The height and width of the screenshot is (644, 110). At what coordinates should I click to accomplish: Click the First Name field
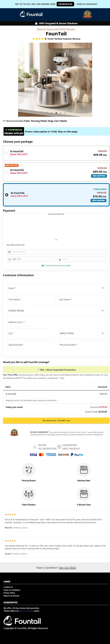pyautogui.click(x=31, y=299)
